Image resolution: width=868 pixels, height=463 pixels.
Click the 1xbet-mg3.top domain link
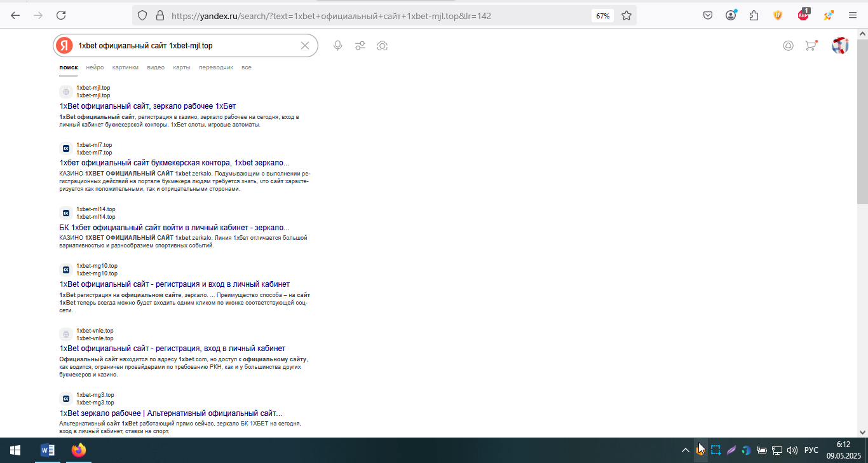[95, 395]
